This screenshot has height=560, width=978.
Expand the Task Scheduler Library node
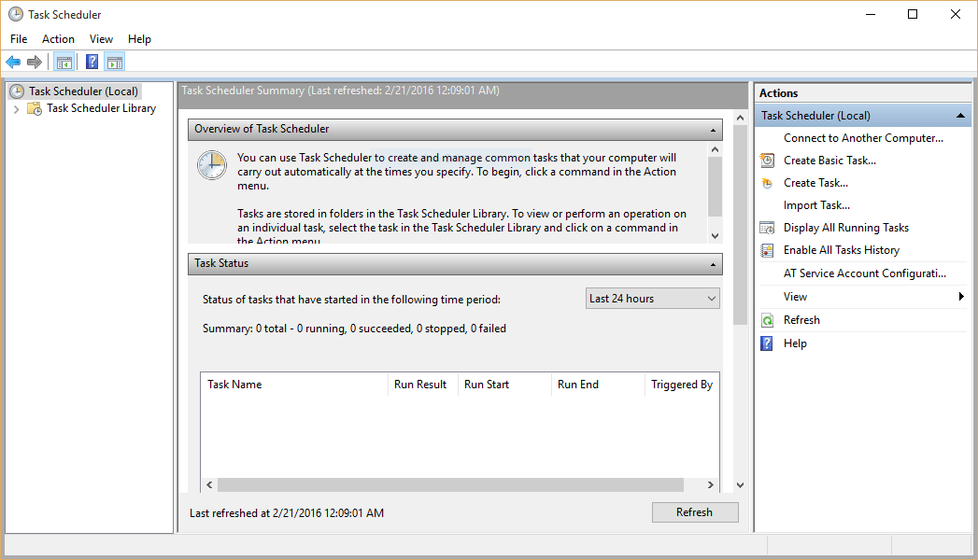(18, 108)
